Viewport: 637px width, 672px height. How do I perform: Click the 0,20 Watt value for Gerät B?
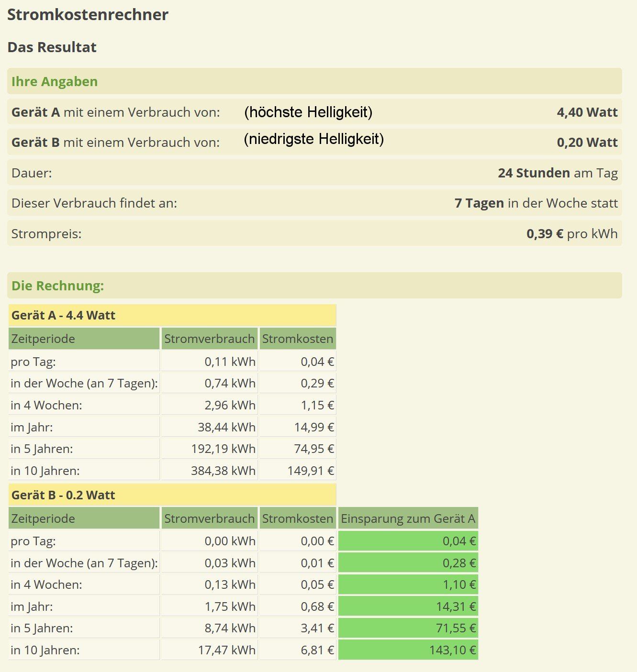pos(587,143)
